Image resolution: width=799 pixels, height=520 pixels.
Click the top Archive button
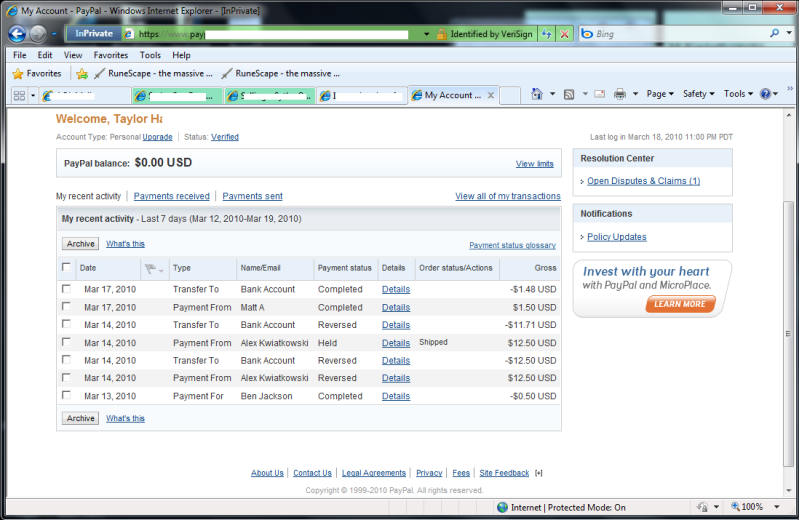[81, 244]
